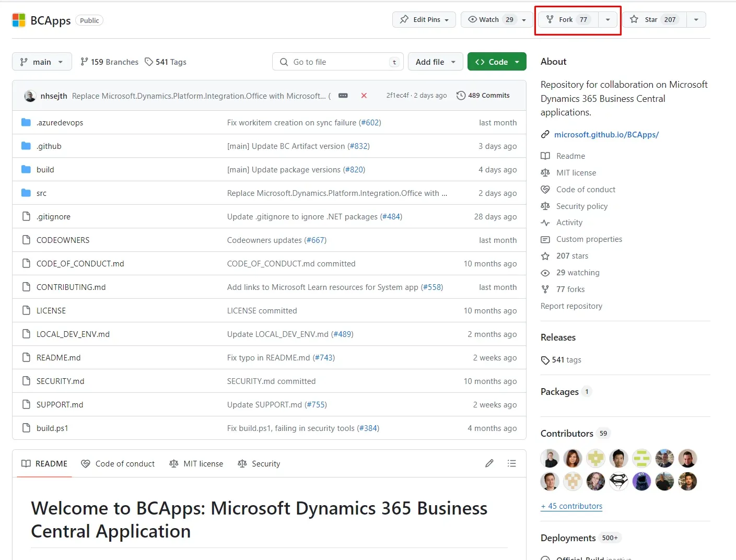Viewport: 736px width, 560px height.
Task: Click the Report repository link
Action: (571, 306)
